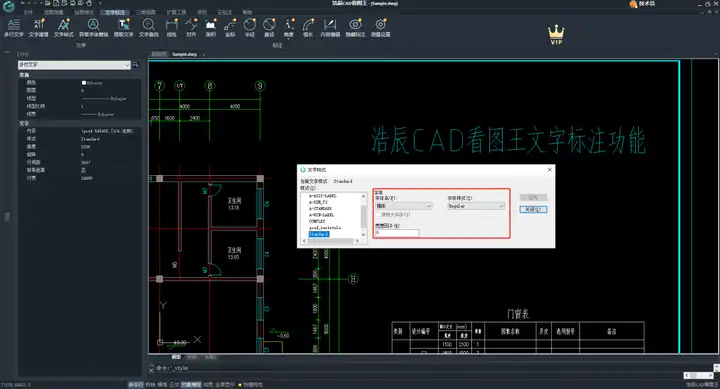720x389 pixels.
Task: Open the 文字样式 text style tool
Action: click(x=63, y=28)
